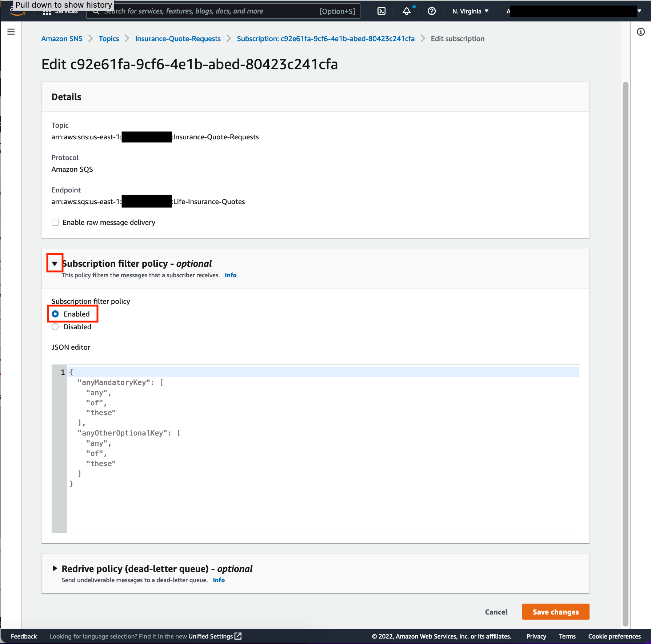Expand the Redrive policy (dead-letter queue) section
The height and width of the screenshot is (644, 651).
point(55,568)
